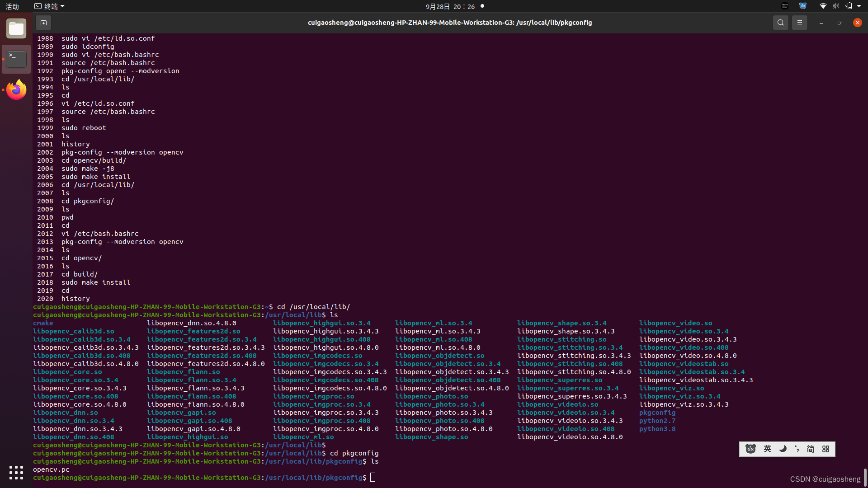Click the cd /usr/local/lib/ prompt command
Screen dimensions: 868x488
click(x=314, y=307)
